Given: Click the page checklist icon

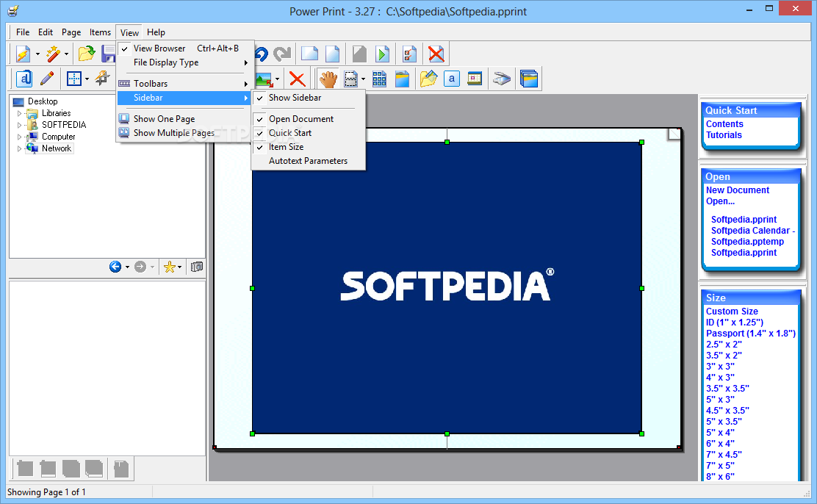Looking at the screenshot, I should tap(409, 54).
